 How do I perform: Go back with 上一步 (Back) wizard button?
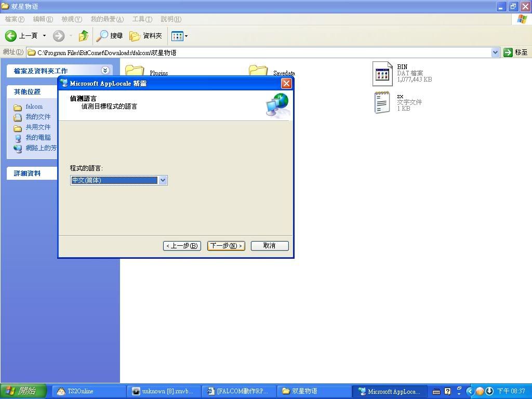pos(182,246)
